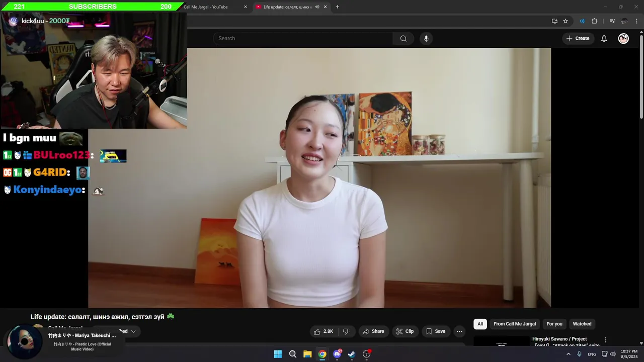Create a Clip of the video

405,331
